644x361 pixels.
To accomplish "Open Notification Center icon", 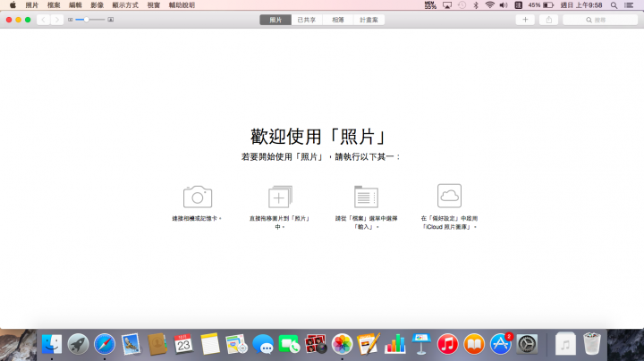I will (x=629, y=5).
